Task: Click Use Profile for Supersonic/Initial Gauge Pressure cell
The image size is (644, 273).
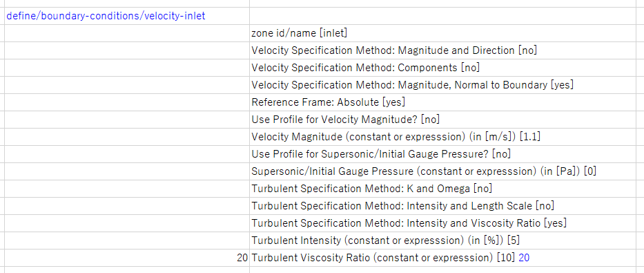Action: click(x=447, y=154)
